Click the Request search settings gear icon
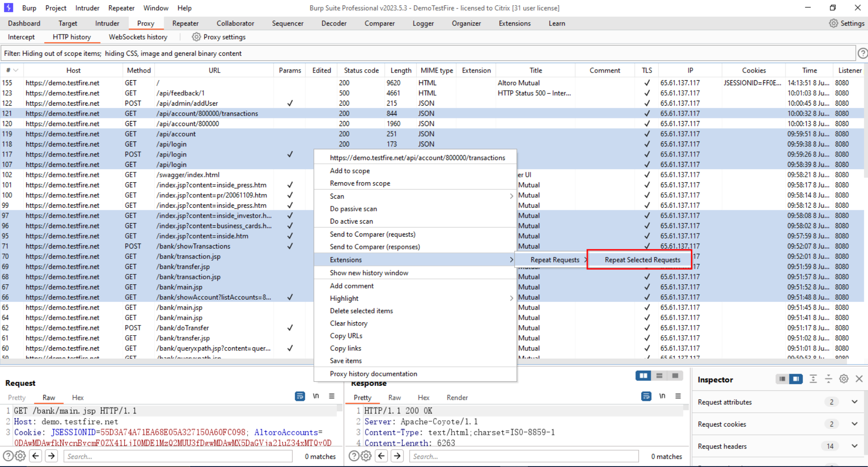 tap(20, 456)
